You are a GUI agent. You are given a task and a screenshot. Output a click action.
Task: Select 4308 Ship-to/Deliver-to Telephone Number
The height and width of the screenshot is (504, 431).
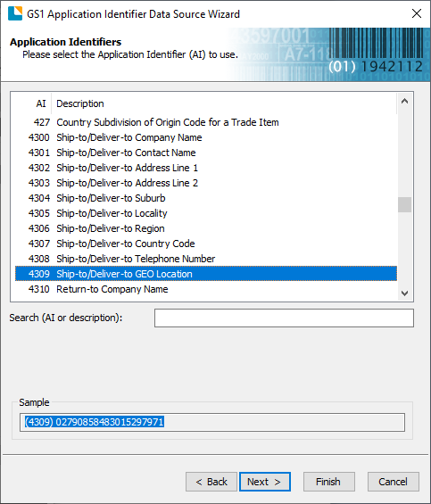click(206, 259)
